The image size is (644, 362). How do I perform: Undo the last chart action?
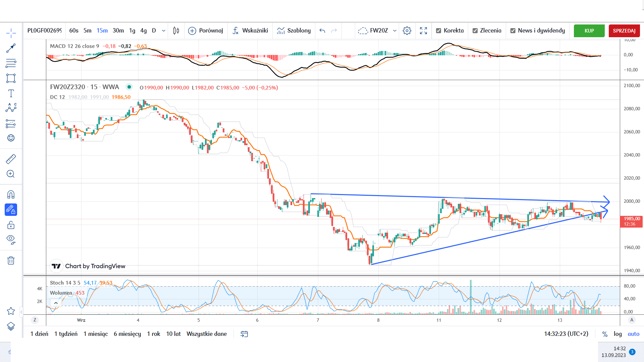point(322,31)
